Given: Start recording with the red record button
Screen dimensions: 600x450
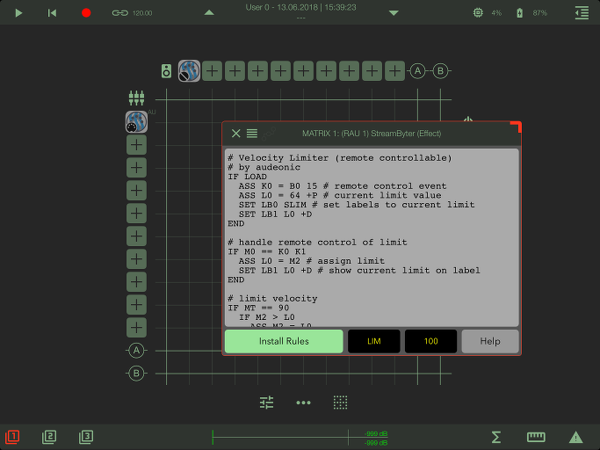Looking at the screenshot, I should click(x=86, y=13).
